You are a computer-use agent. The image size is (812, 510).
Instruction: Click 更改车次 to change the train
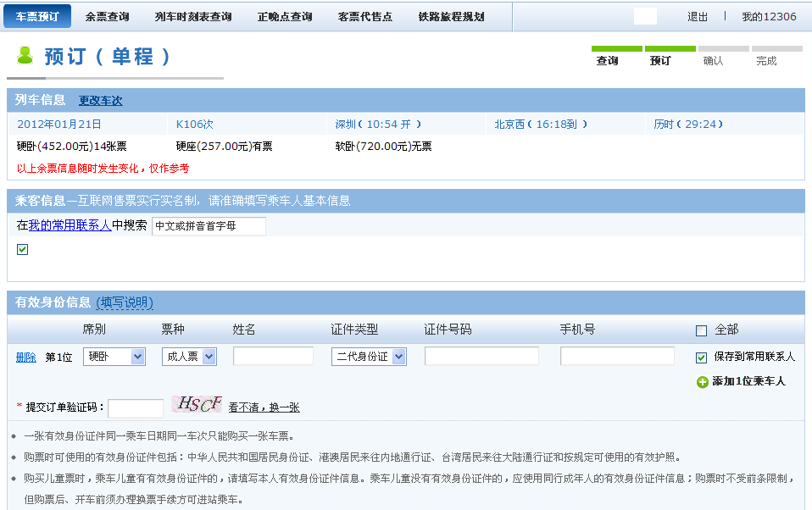[102, 100]
